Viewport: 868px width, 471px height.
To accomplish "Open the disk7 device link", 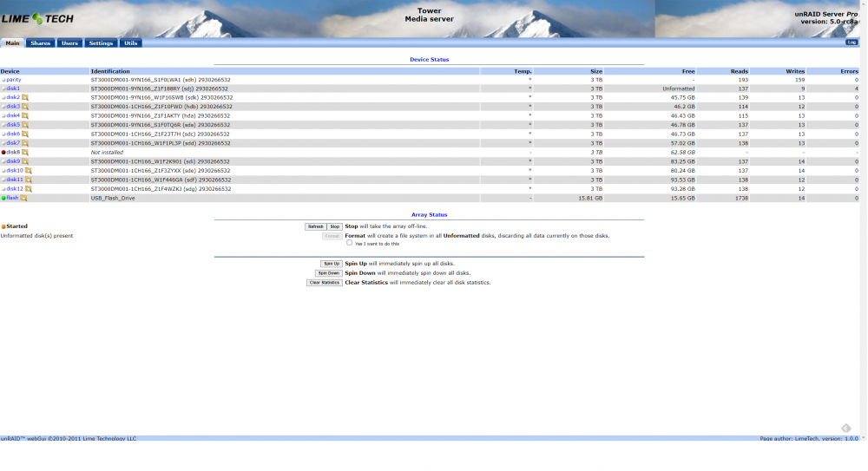I will (x=13, y=143).
